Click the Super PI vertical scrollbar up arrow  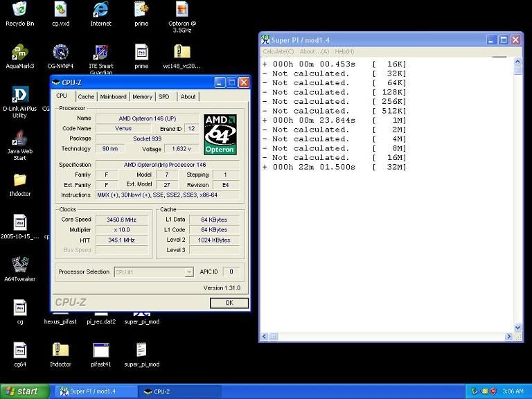517,62
